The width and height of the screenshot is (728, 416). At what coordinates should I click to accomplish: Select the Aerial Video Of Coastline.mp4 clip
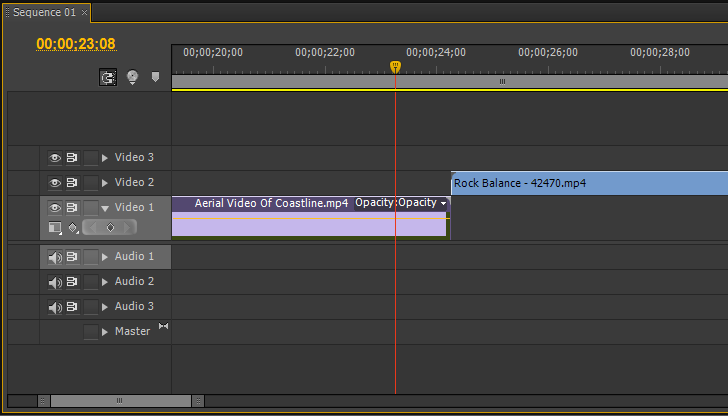[x=311, y=217]
